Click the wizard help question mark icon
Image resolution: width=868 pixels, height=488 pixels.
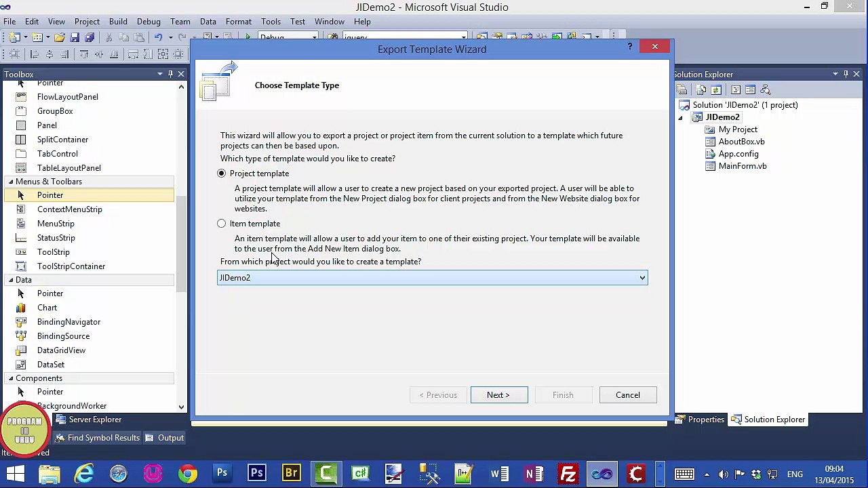630,46
